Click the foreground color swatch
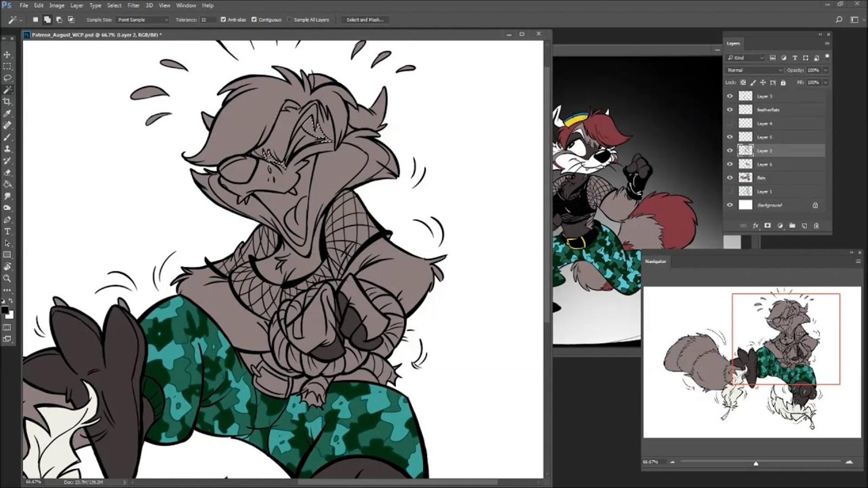This screenshot has height=488, width=868. [x=5, y=311]
